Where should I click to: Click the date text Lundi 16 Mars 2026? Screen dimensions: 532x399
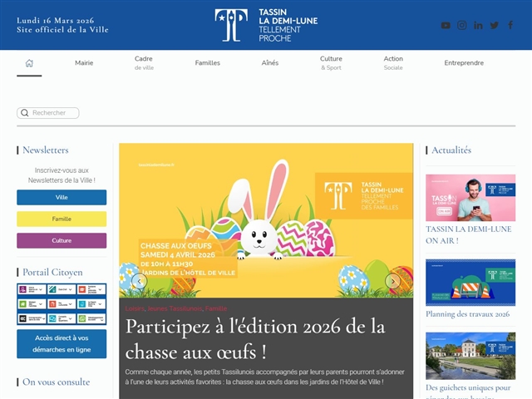point(56,20)
